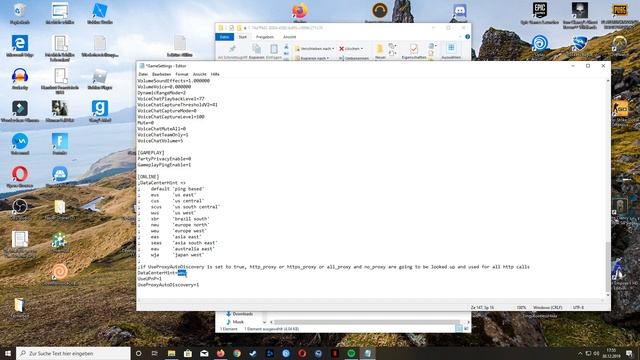The width and height of the screenshot is (640, 360).
Task: Open the Fortnite desktop icon
Action: tap(60, 144)
